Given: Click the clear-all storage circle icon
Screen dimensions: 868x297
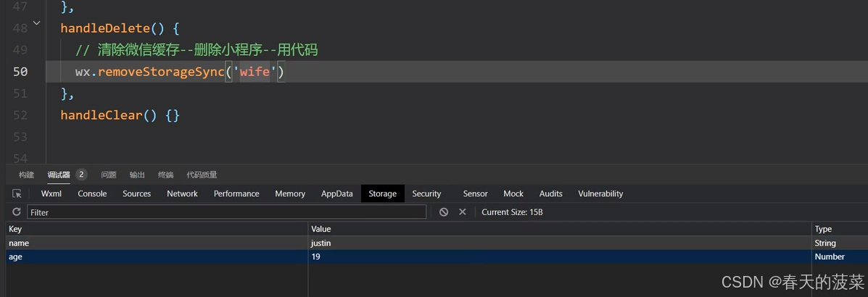Looking at the screenshot, I should click(443, 212).
